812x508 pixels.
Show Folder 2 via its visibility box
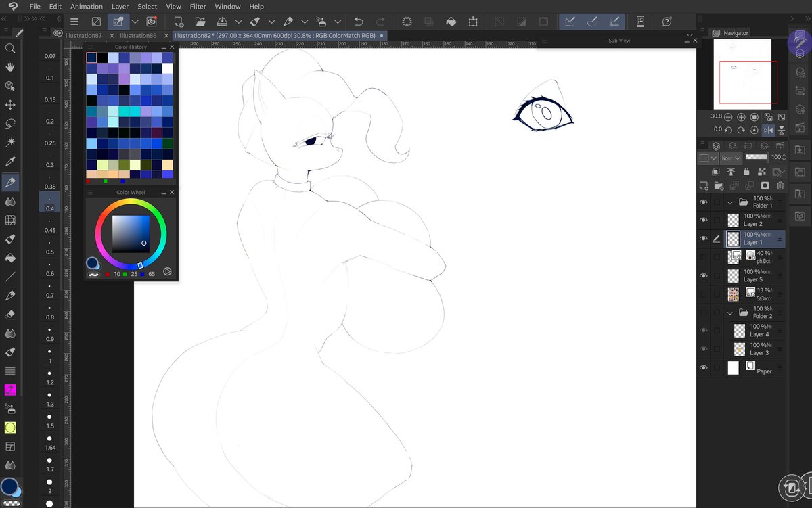point(704,313)
